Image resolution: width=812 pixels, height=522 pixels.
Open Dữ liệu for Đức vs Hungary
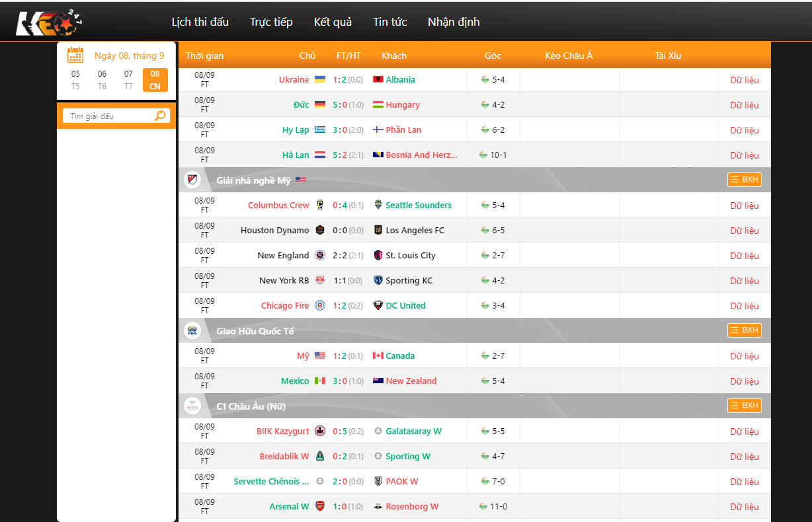point(745,105)
